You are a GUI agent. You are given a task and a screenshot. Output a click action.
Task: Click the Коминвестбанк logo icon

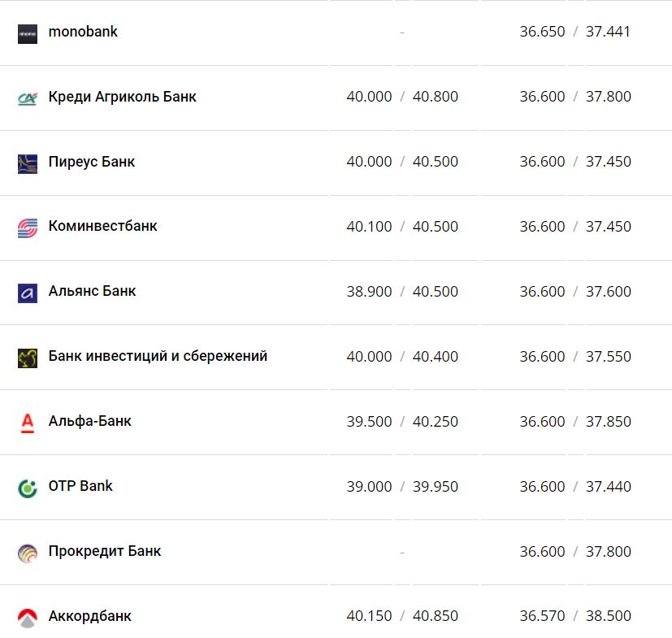pos(28,228)
